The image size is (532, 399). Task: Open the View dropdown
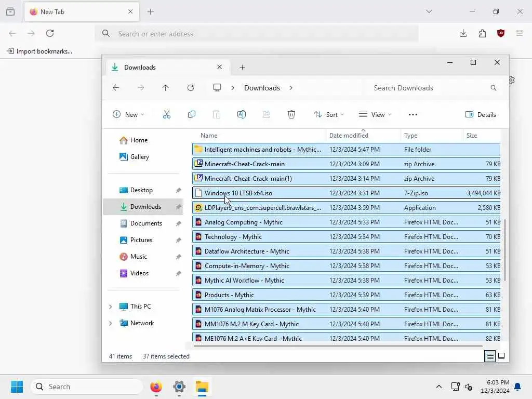point(375,115)
